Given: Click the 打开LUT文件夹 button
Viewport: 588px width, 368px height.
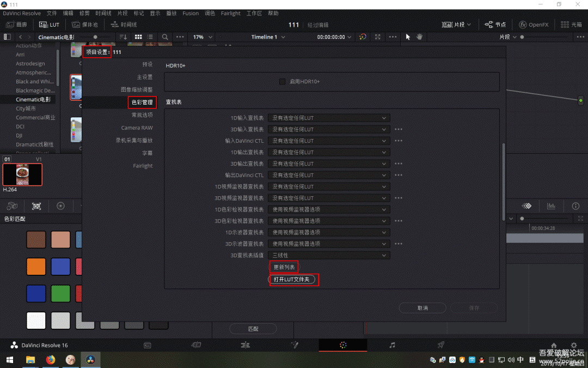Looking at the screenshot, I should coord(291,280).
